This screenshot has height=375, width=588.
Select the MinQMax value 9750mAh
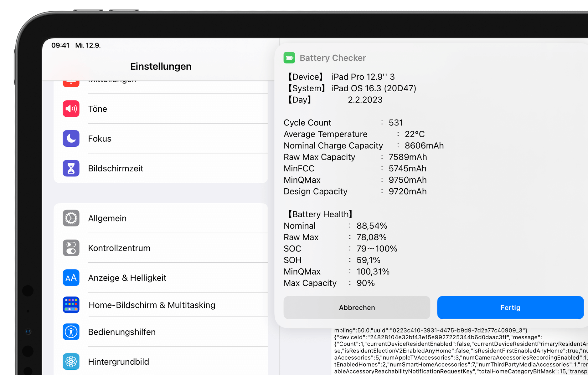[x=408, y=180]
